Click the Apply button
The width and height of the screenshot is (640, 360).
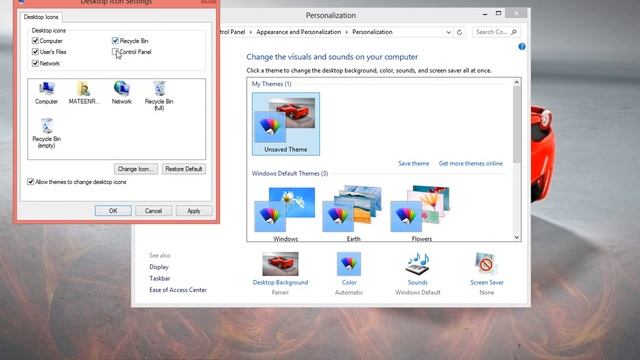[x=194, y=211]
